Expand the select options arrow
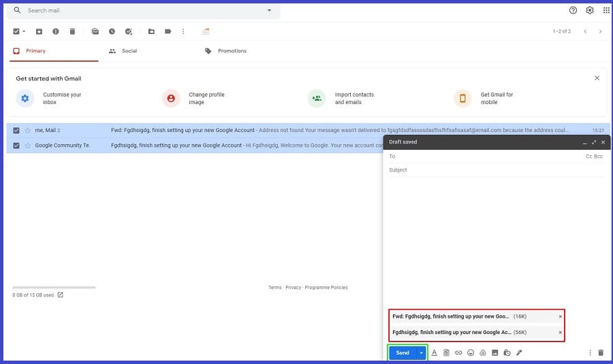The image size is (613, 364). tap(24, 31)
